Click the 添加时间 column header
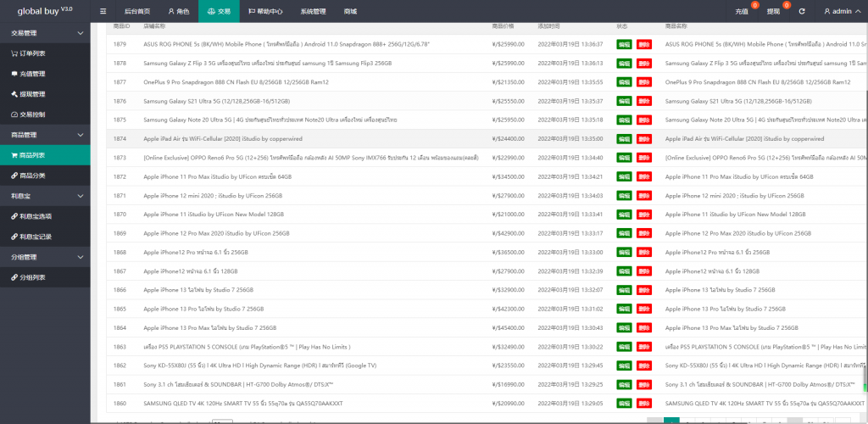This screenshot has width=868, height=424. [x=548, y=26]
